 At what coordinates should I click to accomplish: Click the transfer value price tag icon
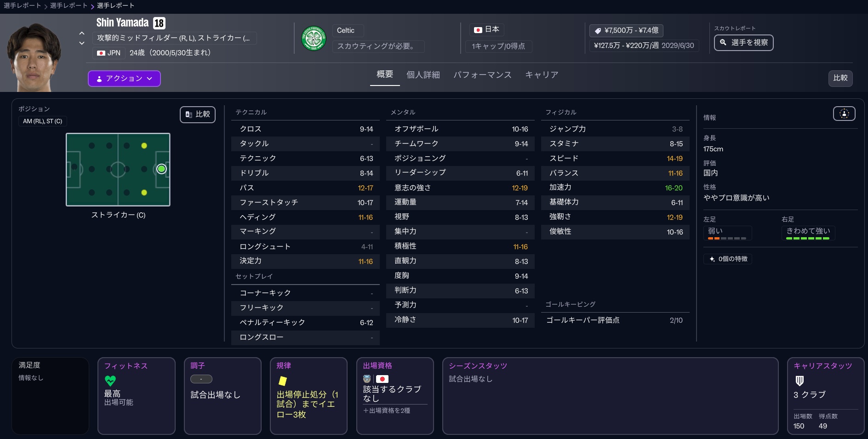pos(598,31)
